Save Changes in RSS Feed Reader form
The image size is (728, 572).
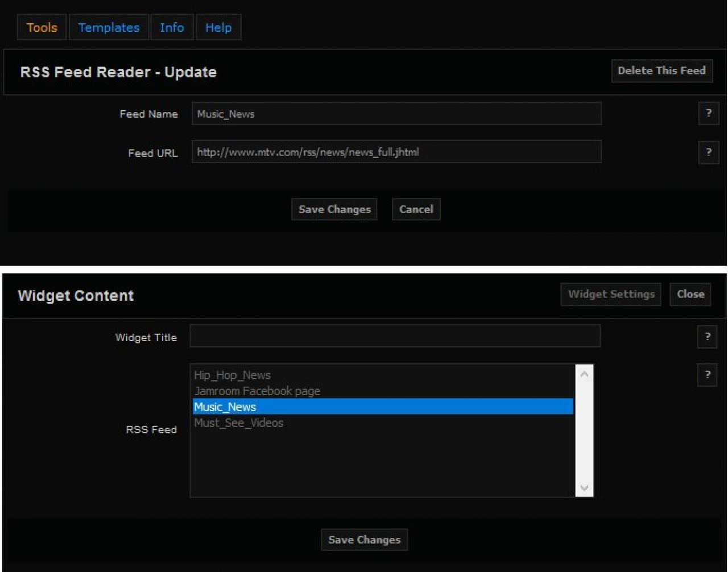click(x=334, y=209)
